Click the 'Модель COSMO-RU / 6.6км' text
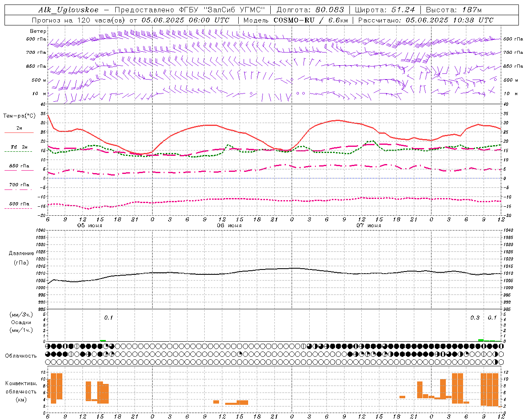 pos(296,20)
